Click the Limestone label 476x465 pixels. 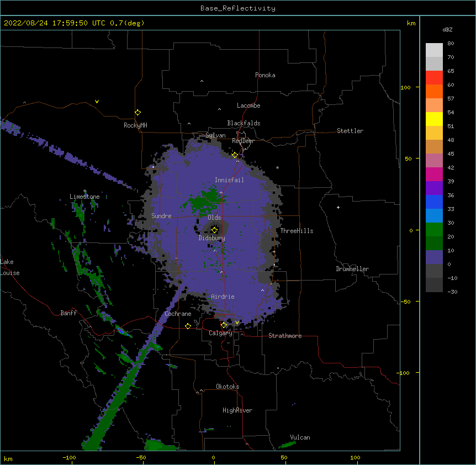[84, 197]
